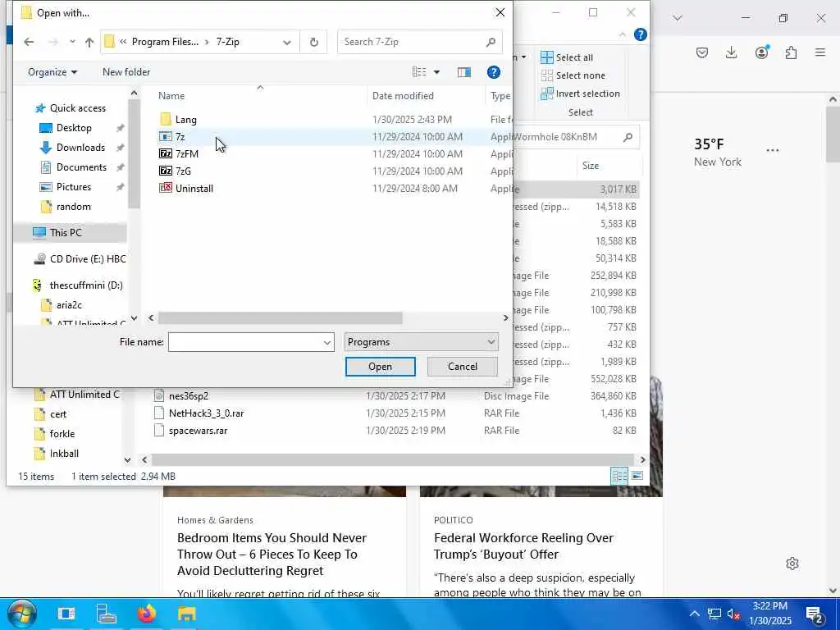Image resolution: width=840 pixels, height=630 pixels.
Task: Refresh the 7-Zip folder view
Action: pos(314,42)
